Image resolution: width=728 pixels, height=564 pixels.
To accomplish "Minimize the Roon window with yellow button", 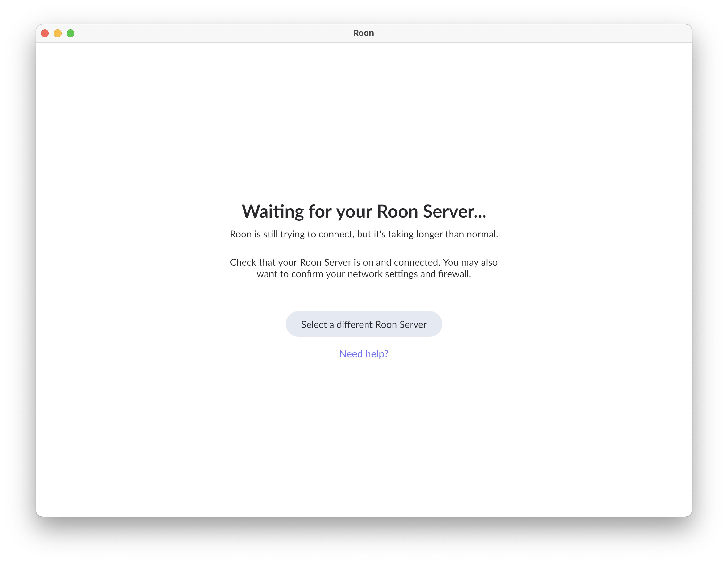I will click(x=58, y=33).
